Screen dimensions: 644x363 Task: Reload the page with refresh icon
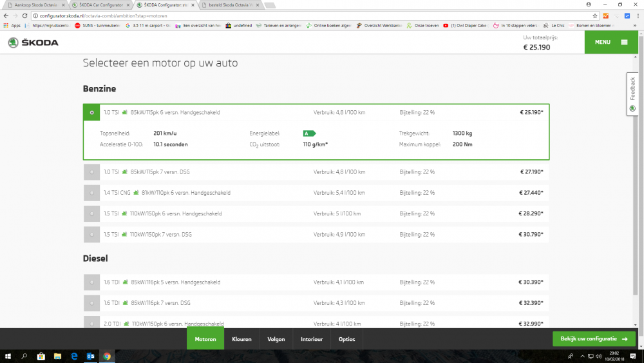tap(24, 15)
